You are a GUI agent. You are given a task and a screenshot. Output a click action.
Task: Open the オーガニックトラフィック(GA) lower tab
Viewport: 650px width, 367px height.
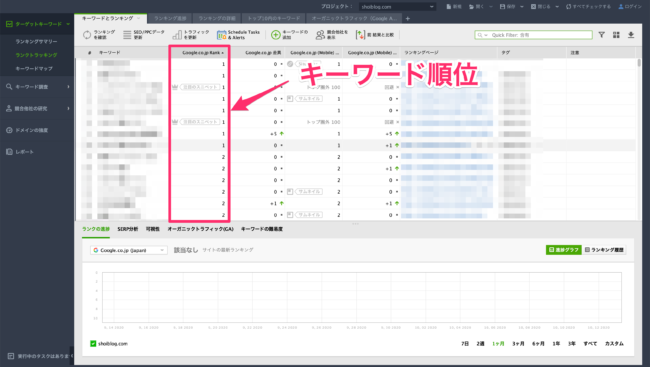pyautogui.click(x=200, y=229)
